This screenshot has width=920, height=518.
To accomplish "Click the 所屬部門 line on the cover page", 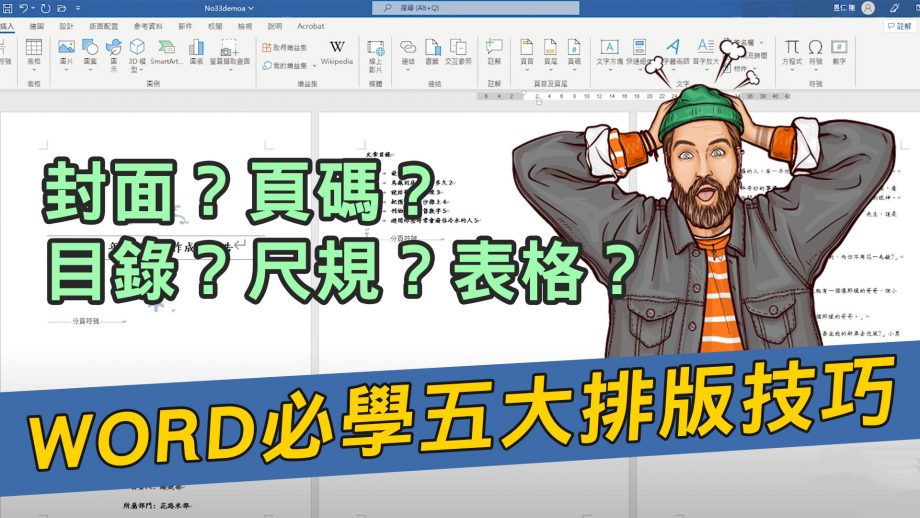I will coord(156,505).
